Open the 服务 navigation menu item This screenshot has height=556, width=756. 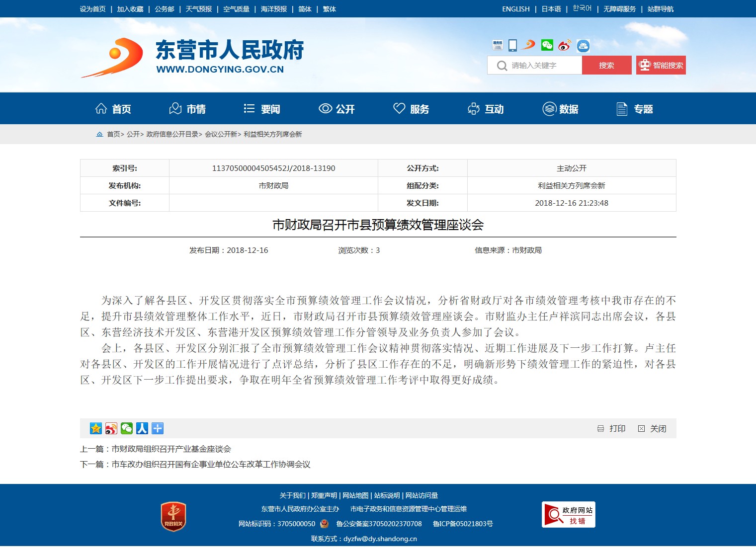[411, 109]
